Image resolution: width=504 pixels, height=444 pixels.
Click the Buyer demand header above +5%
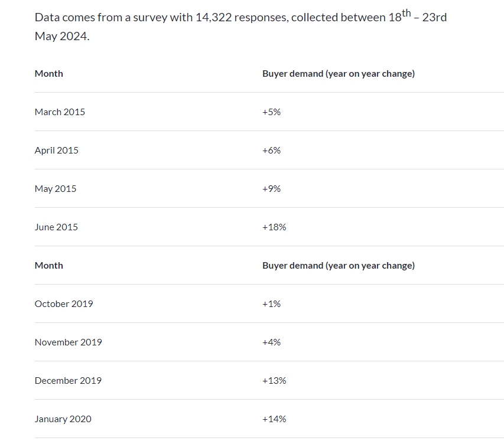tap(338, 74)
